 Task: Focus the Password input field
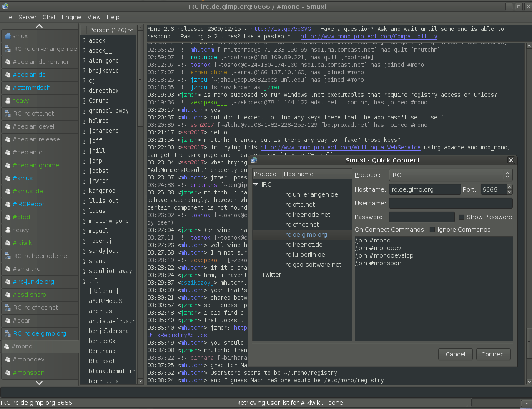click(422, 217)
